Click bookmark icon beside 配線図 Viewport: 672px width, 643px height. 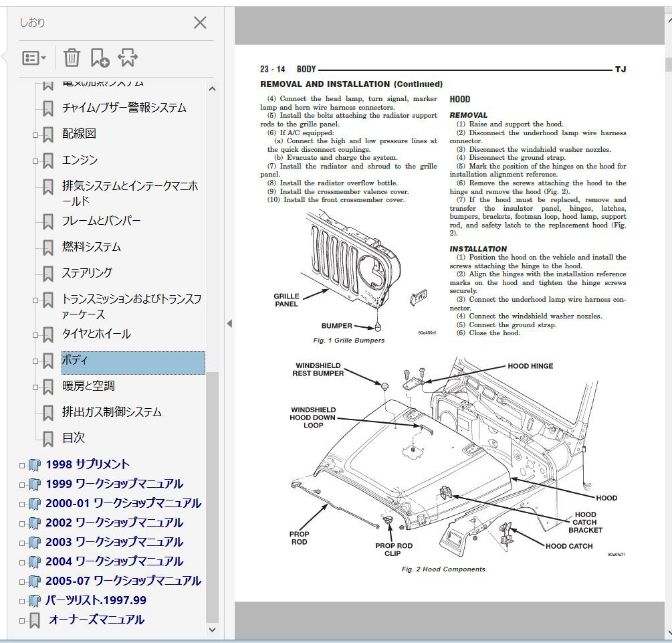pos(48,134)
